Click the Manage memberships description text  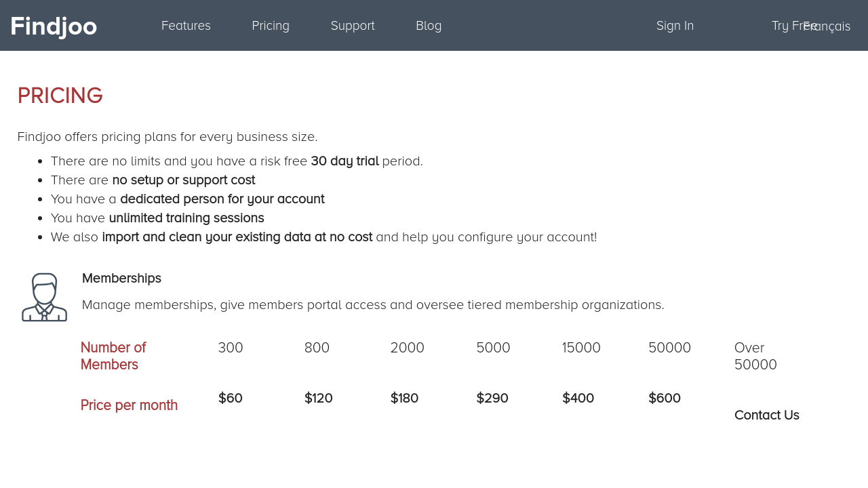tap(373, 305)
